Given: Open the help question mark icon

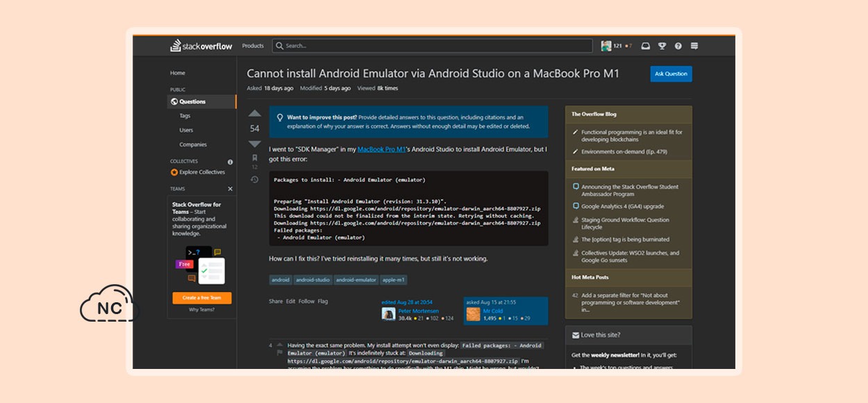Looking at the screenshot, I should click(x=678, y=46).
